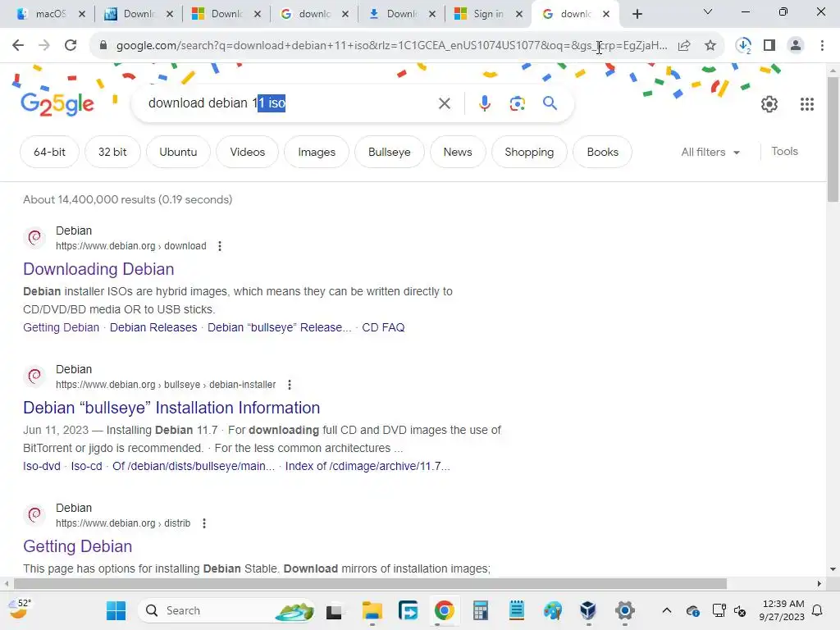This screenshot has width=840, height=630.
Task: Toggle Chrome side panel
Action: 769,46
